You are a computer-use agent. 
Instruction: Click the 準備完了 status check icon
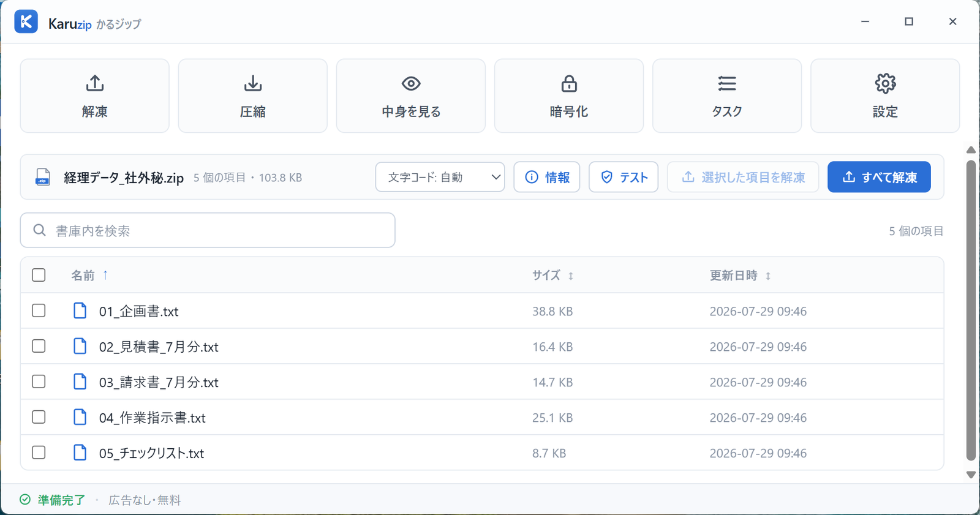pos(25,500)
